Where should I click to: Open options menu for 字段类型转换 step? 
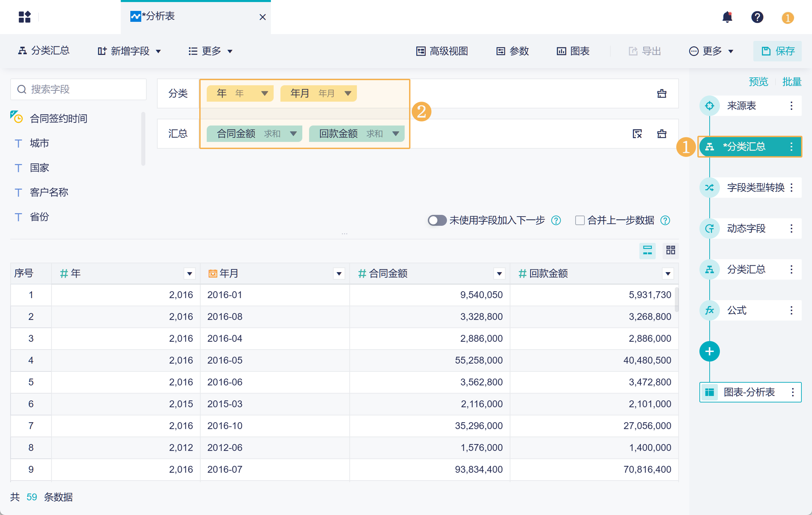[792, 188]
